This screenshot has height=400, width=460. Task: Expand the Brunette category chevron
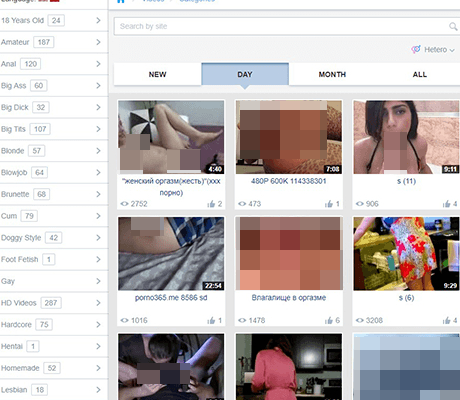[98, 194]
